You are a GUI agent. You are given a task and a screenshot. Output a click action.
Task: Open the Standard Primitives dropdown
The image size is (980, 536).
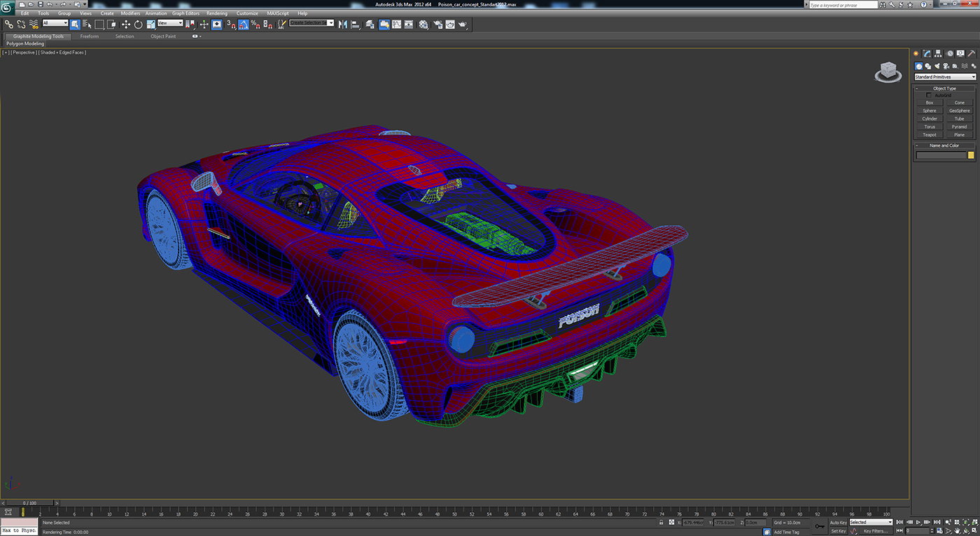pyautogui.click(x=945, y=77)
